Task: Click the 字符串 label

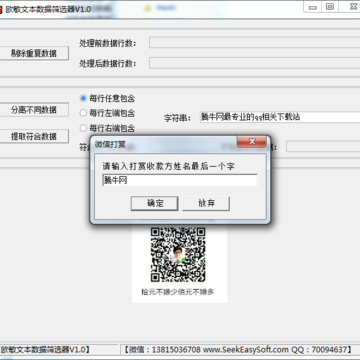Action: [177, 118]
